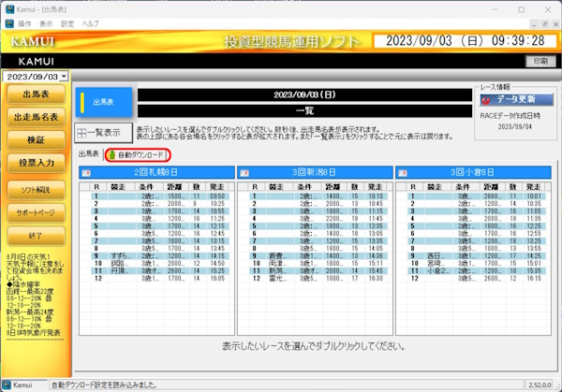The width and height of the screenshot is (562, 392).
Task: Click the データ更新 refresh icon
Action: (x=487, y=98)
